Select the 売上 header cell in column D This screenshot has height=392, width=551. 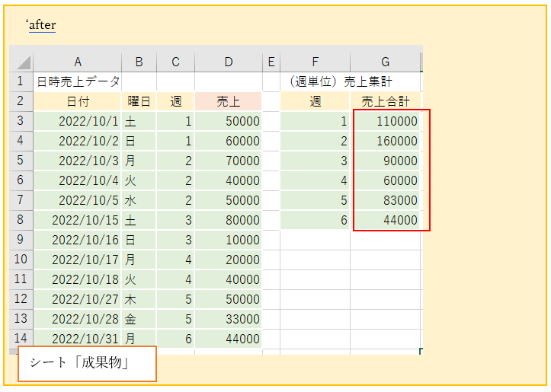(x=228, y=101)
